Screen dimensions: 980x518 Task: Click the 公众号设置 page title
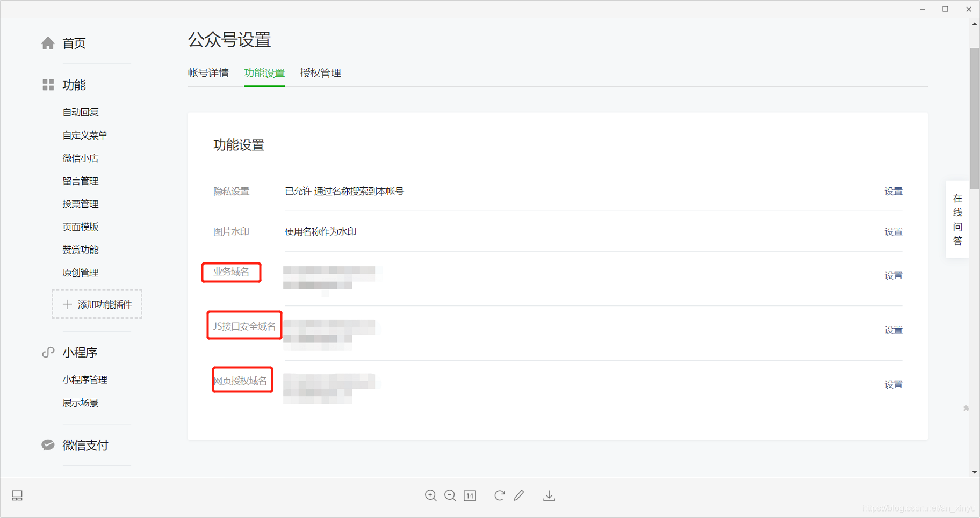point(229,40)
